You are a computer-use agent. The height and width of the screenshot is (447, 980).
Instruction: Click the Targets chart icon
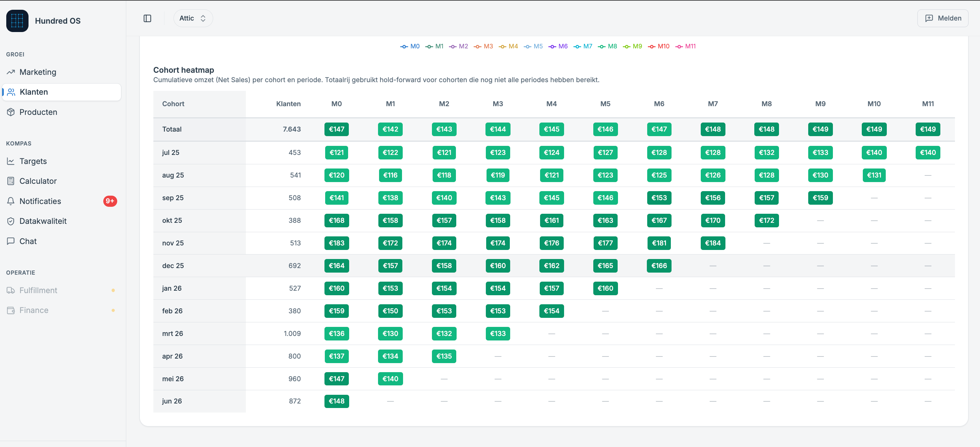pyautogui.click(x=11, y=161)
